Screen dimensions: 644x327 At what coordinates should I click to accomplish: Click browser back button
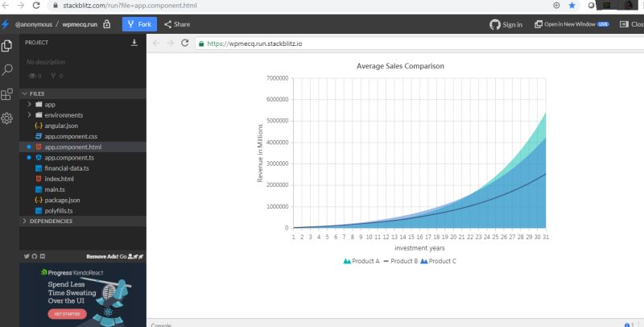click(6, 6)
